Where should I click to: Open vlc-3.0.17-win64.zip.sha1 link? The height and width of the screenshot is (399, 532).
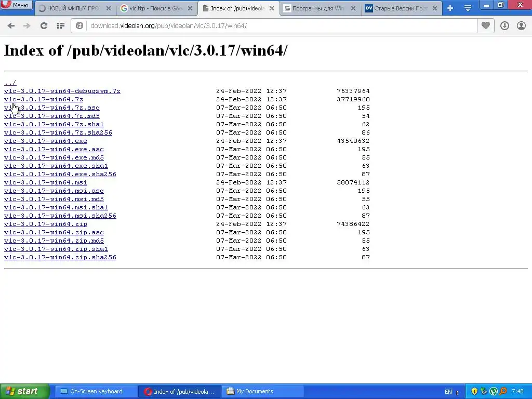[56, 249]
